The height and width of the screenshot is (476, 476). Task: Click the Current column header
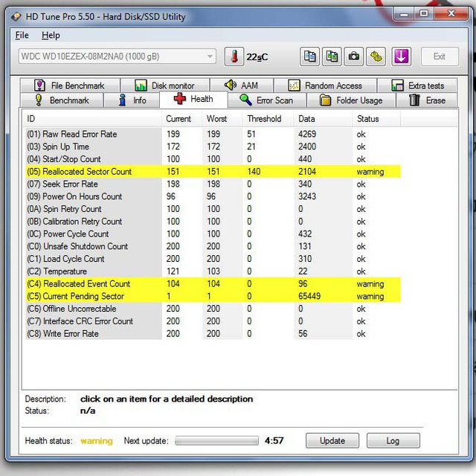pos(181,119)
